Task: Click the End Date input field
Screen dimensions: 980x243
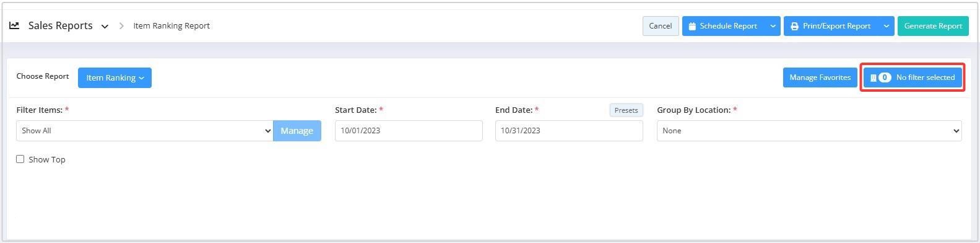Action: point(569,131)
